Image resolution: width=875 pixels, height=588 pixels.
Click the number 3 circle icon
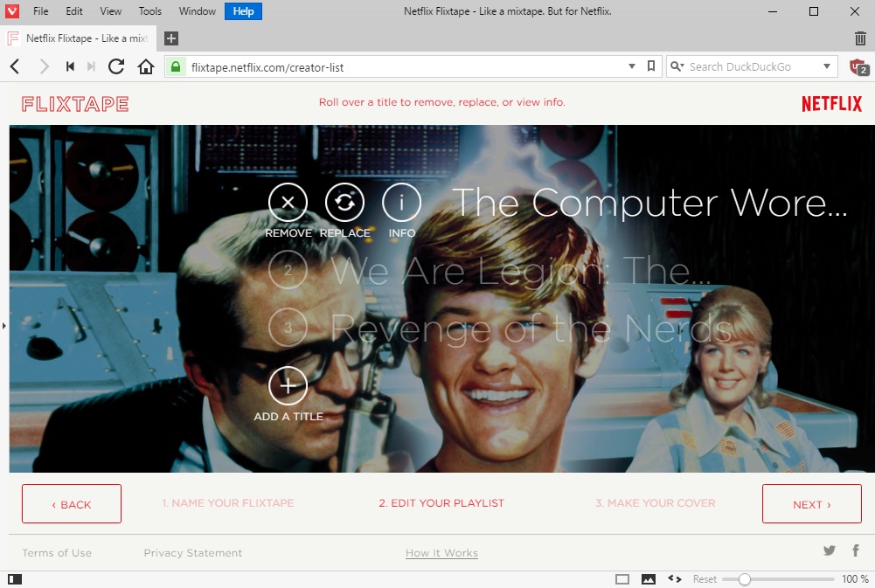tap(288, 328)
